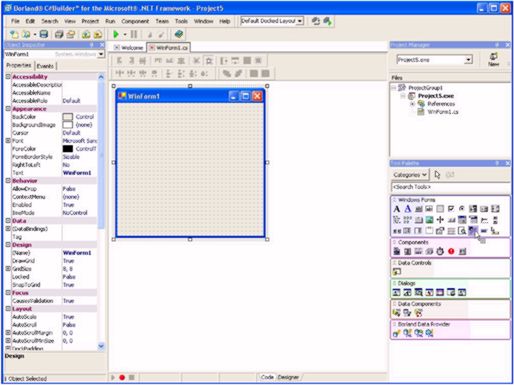Open the Default Docked Layout dropdown
Image resolution: width=514 pixels, height=385 pixels.
pos(300,21)
